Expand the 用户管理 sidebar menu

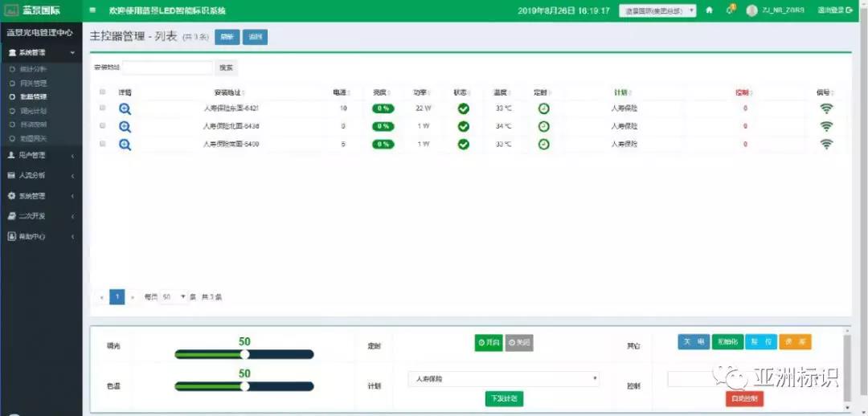(40, 155)
